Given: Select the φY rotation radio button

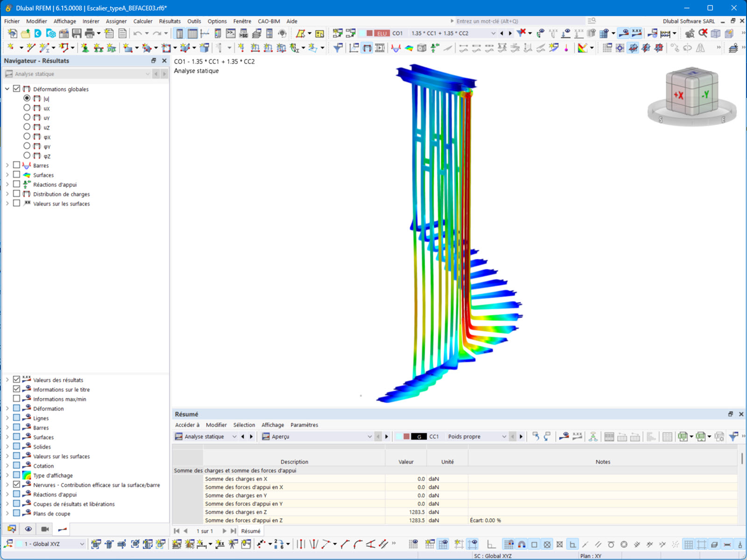Looking at the screenshot, I should tap(27, 146).
